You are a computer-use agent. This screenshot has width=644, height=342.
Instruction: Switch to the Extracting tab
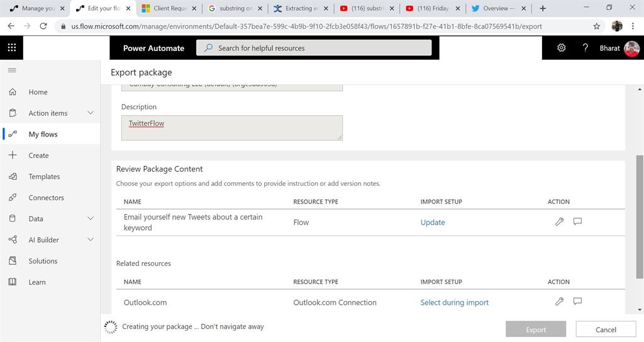[301, 8]
